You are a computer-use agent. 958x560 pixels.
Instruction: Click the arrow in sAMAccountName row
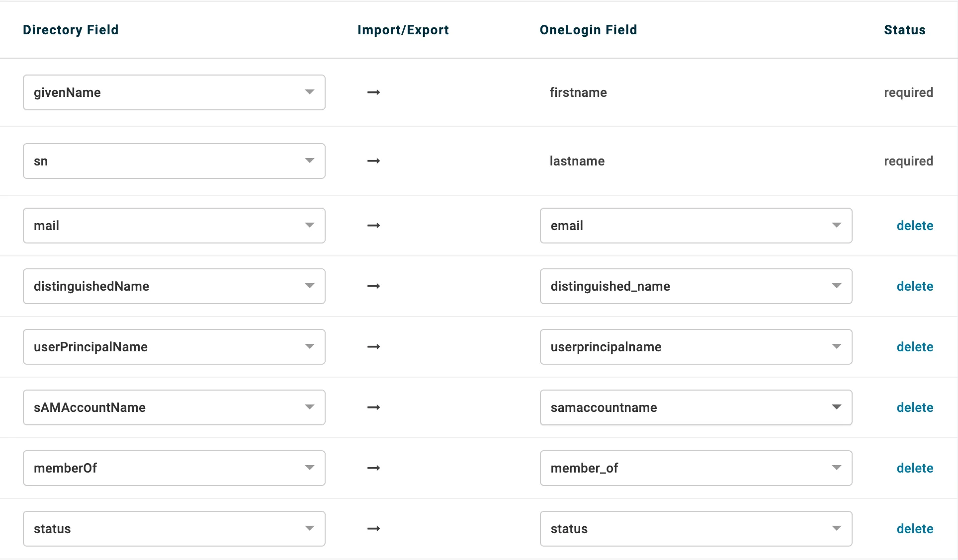click(x=373, y=407)
